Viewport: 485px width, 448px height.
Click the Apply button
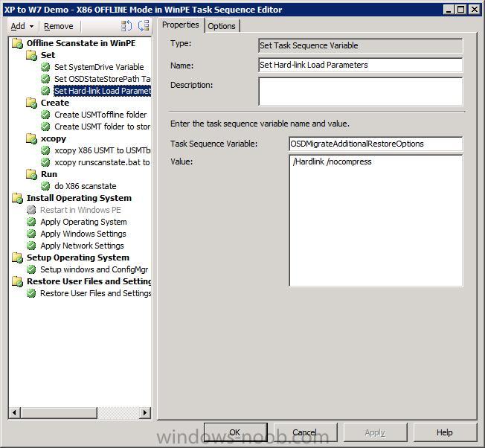click(x=375, y=432)
